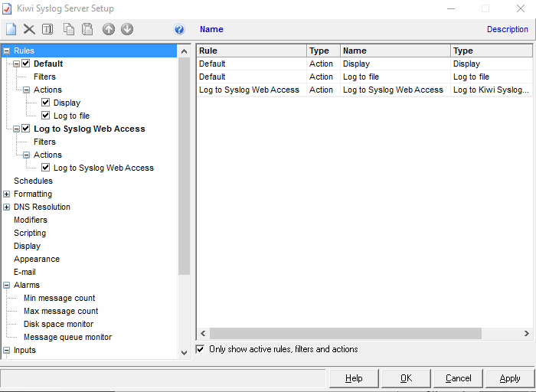Click the Delete (X) toolbar icon

click(x=29, y=29)
